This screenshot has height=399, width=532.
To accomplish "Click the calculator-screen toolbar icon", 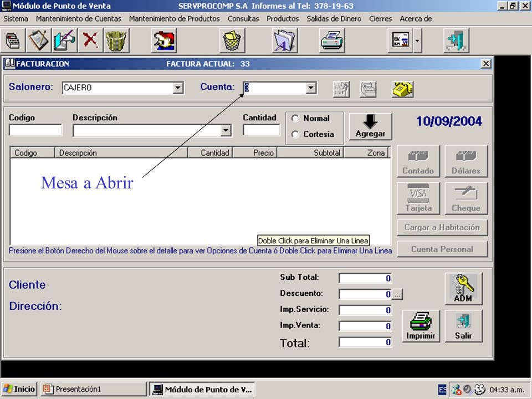I will click(400, 40).
